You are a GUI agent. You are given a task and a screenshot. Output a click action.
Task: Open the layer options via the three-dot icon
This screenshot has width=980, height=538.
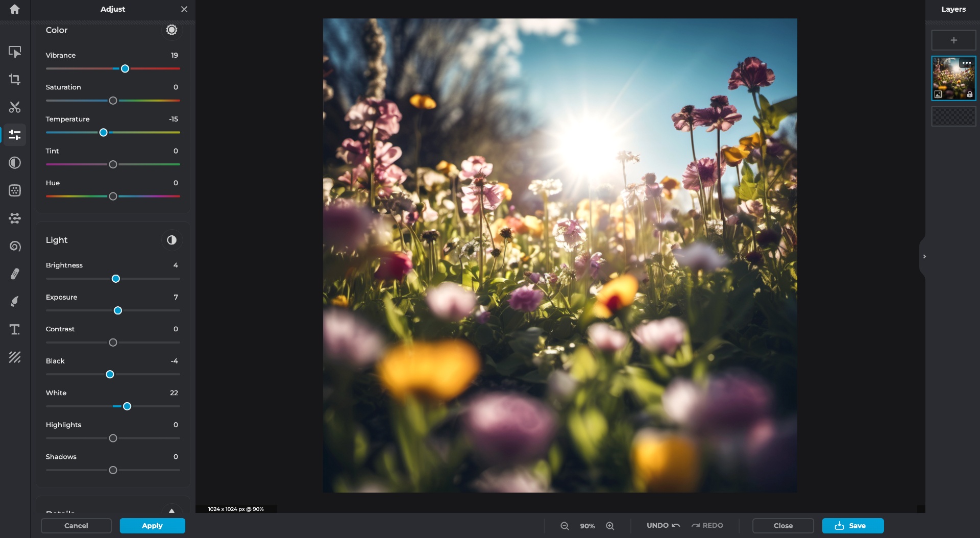(966, 63)
